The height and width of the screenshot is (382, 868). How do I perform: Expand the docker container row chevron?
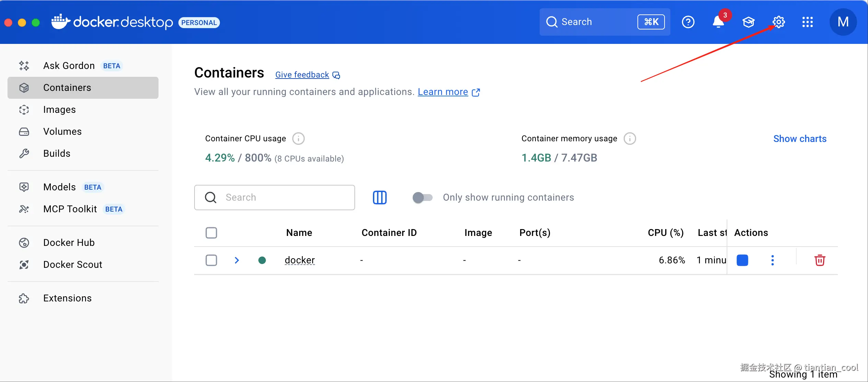[x=237, y=260]
